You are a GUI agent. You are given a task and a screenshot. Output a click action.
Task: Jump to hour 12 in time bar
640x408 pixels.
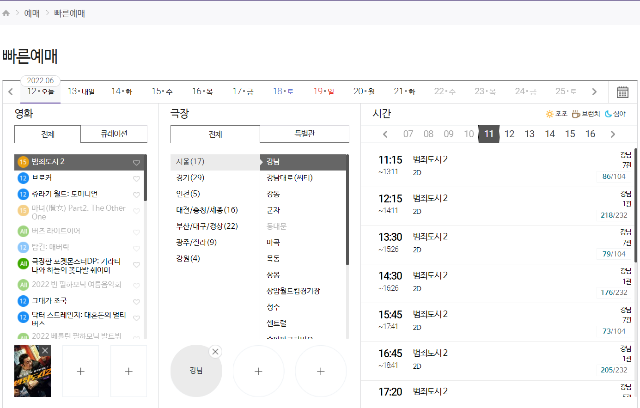509,134
